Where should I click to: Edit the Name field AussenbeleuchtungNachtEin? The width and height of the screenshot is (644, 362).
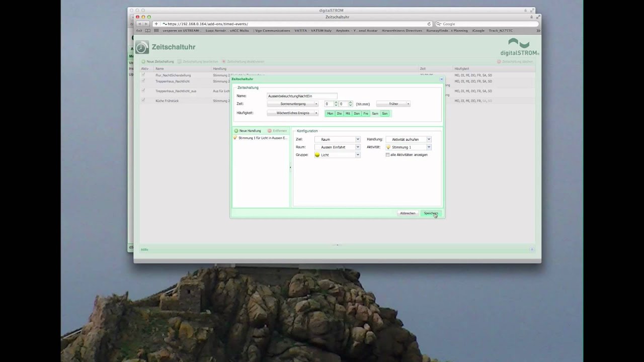pos(302,96)
